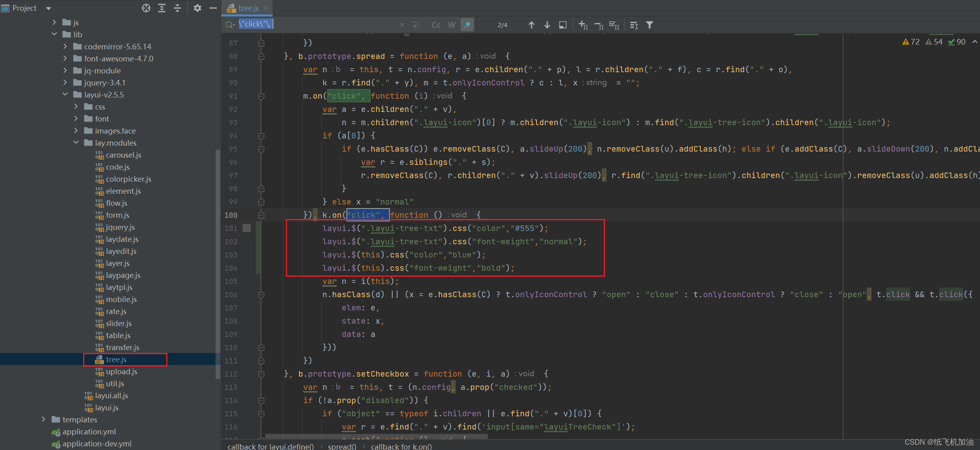Add selection for next occurrence icon
Screen dimensions: 980x450
[x=583, y=25]
